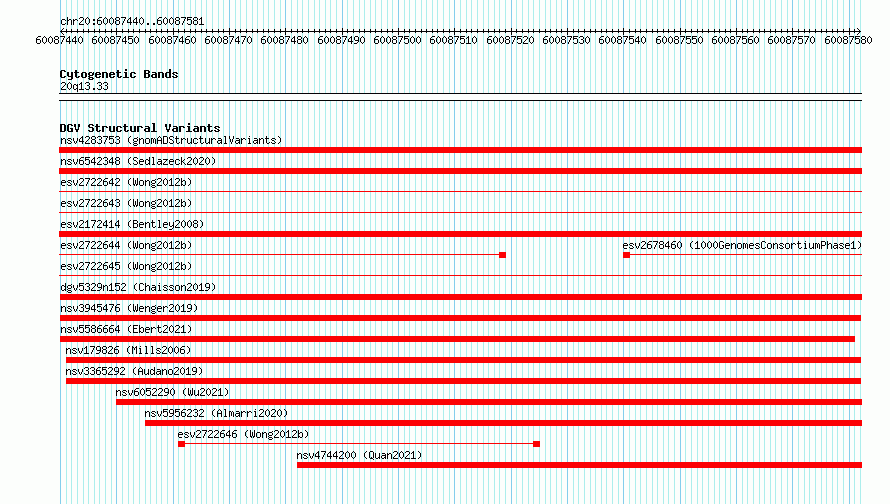Click esv2722646 (Wong2012b) label
890x504 pixels.
click(244, 434)
